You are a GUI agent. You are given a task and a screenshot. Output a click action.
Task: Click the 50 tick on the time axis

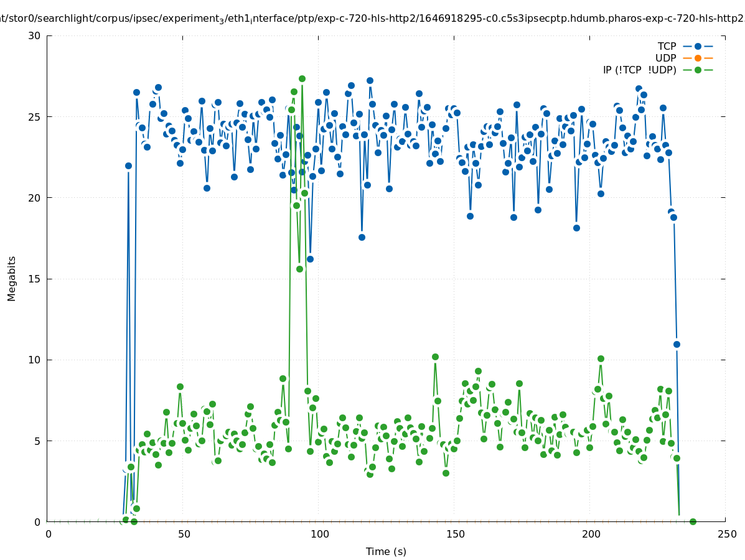184,534
